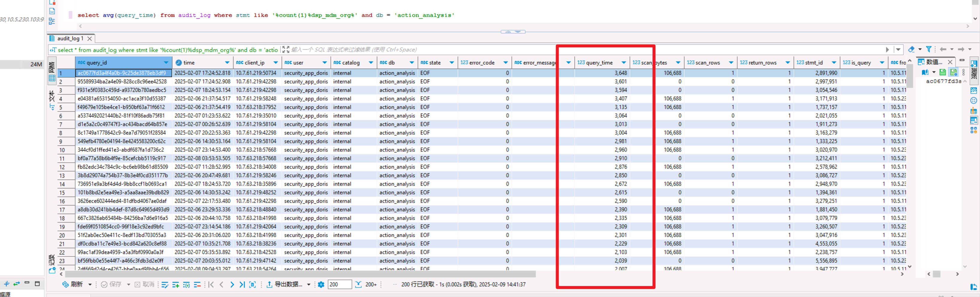Open the query_id column filter dropdown
The width and height of the screenshot is (980, 297).
(166, 63)
